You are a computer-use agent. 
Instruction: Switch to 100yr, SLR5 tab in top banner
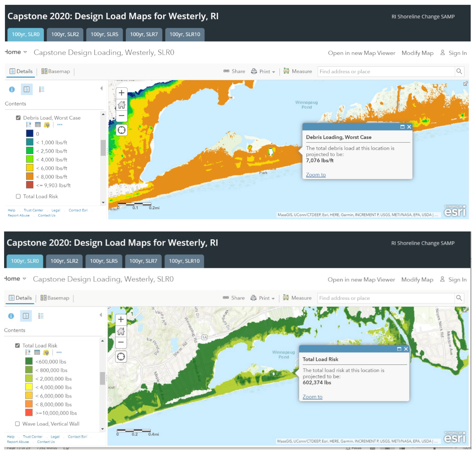(104, 34)
